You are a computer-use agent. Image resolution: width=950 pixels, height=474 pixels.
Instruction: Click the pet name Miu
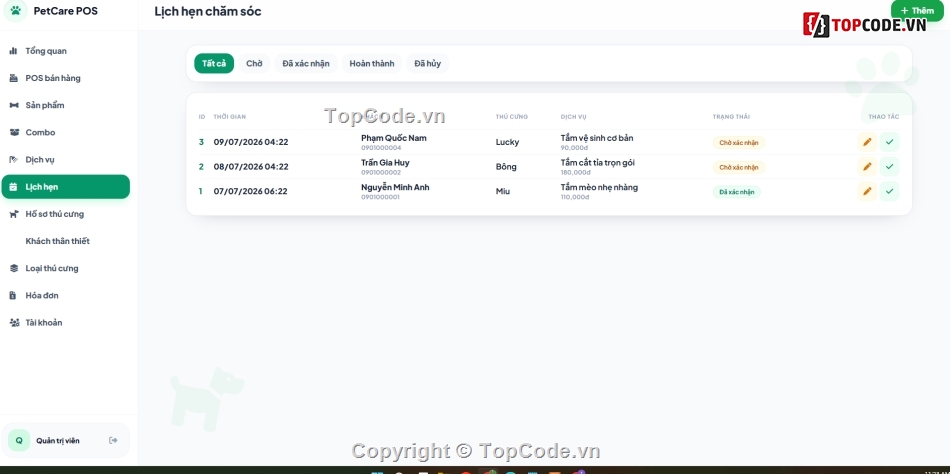[x=503, y=191]
